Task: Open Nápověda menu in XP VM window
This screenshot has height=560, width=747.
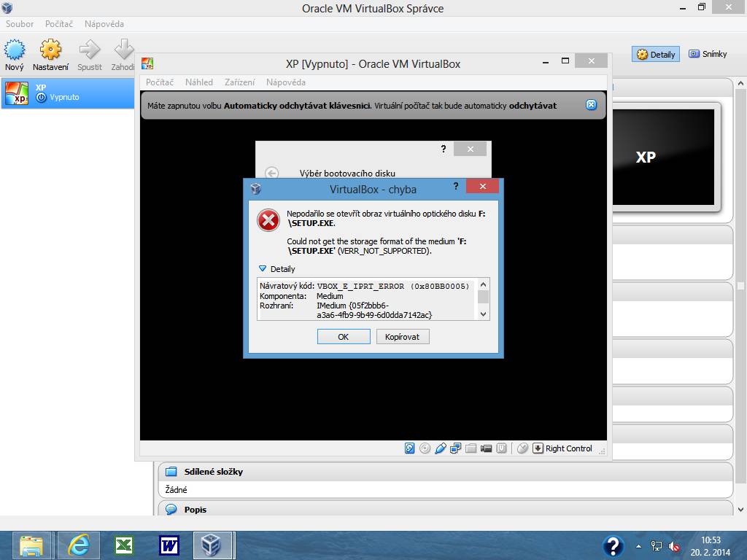Action: click(x=286, y=82)
